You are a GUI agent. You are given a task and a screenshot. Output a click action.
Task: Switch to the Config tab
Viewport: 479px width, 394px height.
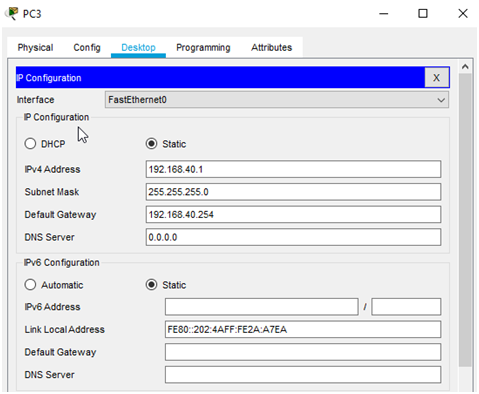[x=87, y=47]
